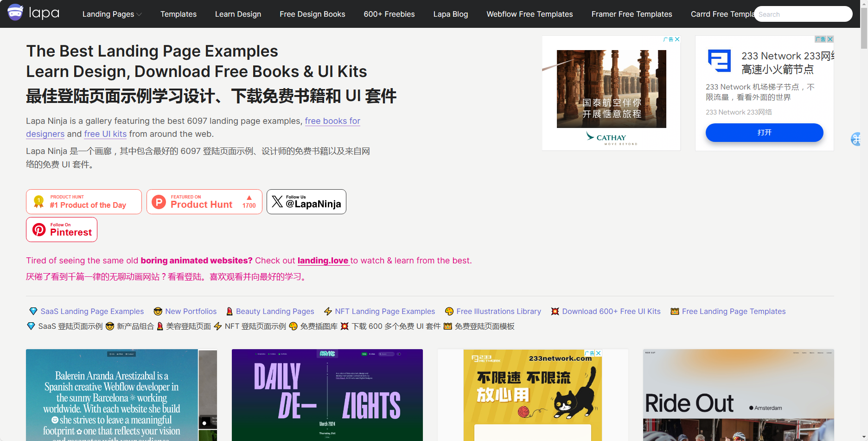Open Free Landing Page Templates
The image size is (868, 441).
pos(734,312)
